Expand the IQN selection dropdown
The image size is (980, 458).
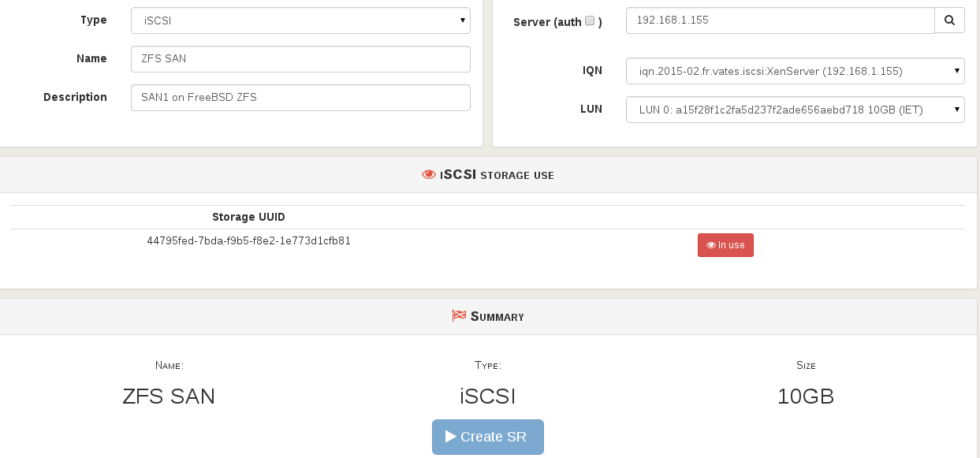tap(796, 71)
